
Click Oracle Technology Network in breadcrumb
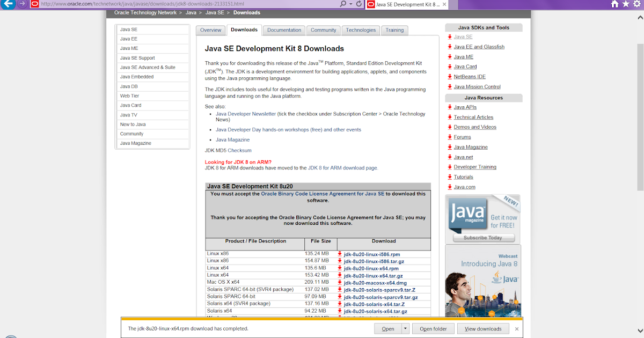(x=145, y=12)
